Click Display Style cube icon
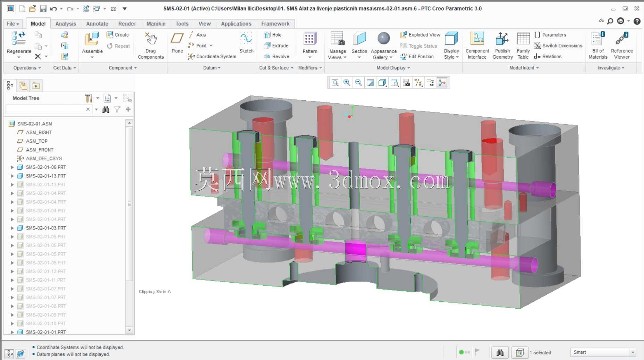This screenshot has width=644, height=360. 451,39
